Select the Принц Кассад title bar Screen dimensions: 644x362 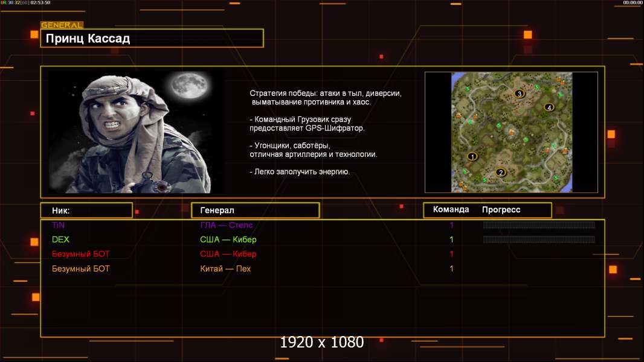(x=152, y=39)
